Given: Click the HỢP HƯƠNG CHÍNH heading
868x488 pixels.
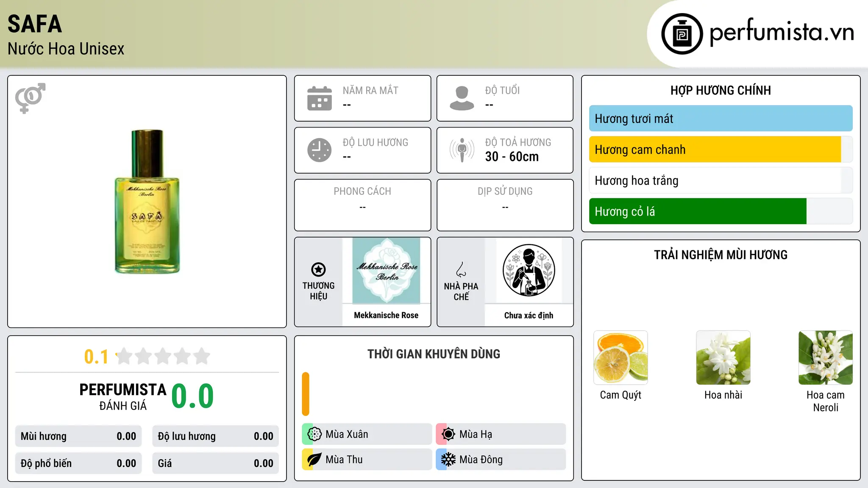Looking at the screenshot, I should [721, 90].
